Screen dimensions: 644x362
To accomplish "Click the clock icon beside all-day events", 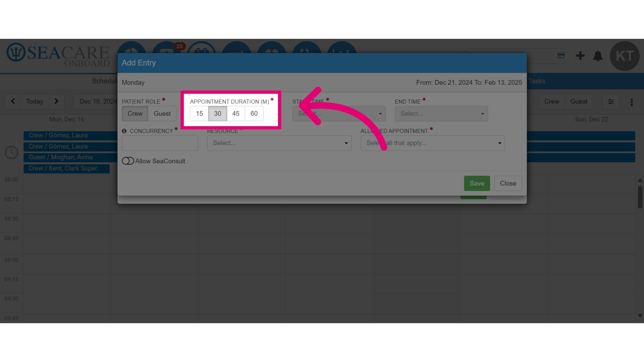I will [11, 153].
